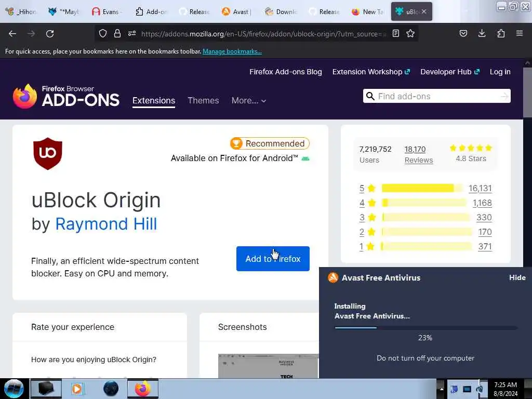
Task: Open the 170 two-star reviews count
Action: coord(485,232)
